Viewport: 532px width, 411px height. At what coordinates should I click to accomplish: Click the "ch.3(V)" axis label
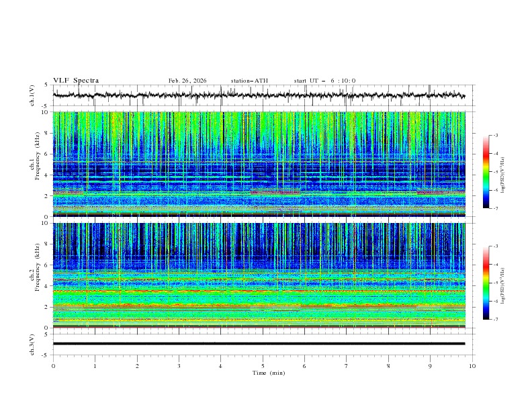point(32,345)
